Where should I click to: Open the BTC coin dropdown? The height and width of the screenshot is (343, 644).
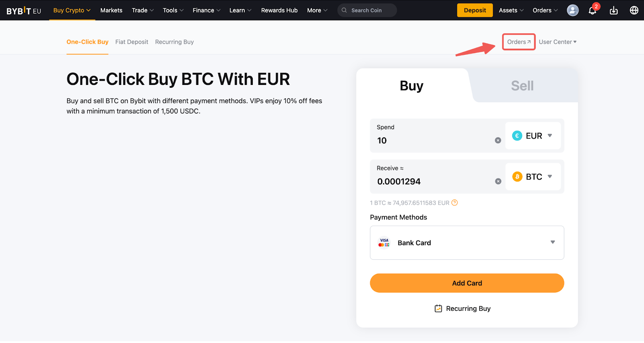pos(533,177)
